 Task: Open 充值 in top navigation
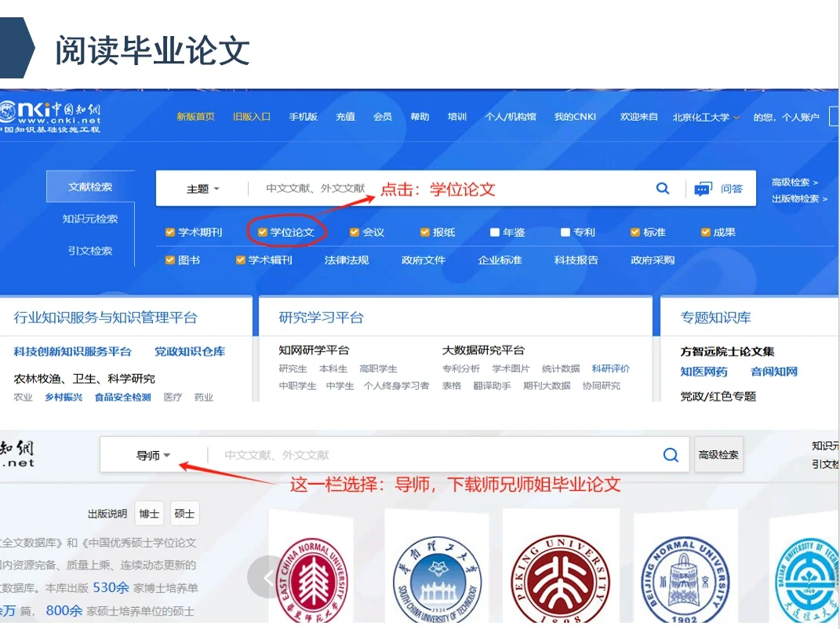click(346, 117)
